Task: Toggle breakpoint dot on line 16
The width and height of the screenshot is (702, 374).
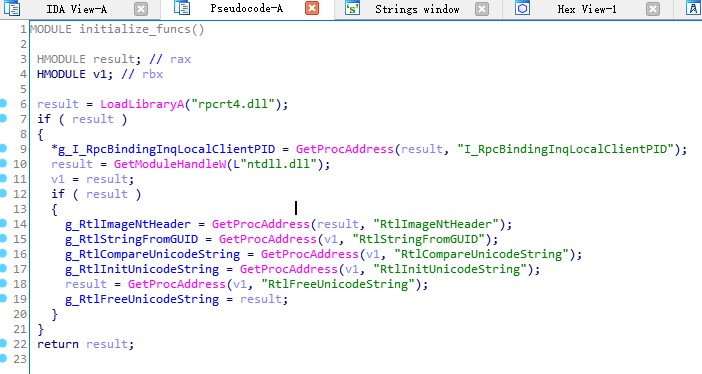Action: point(3,254)
